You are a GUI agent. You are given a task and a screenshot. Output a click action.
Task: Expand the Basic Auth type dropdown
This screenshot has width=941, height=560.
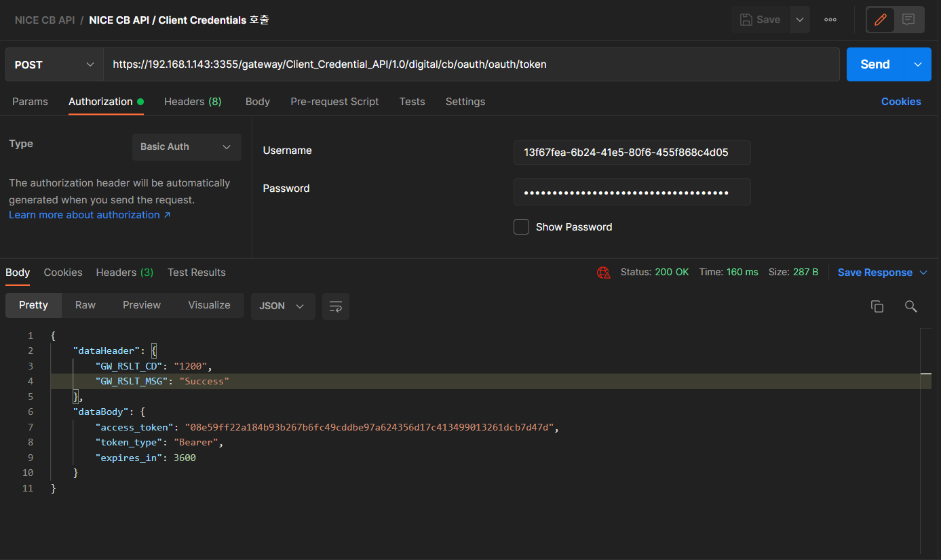(x=187, y=146)
